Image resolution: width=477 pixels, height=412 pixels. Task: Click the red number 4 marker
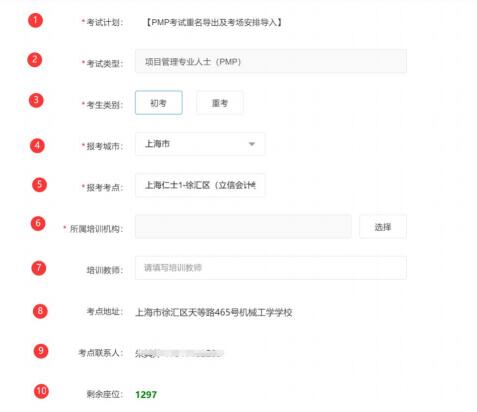pos(37,146)
